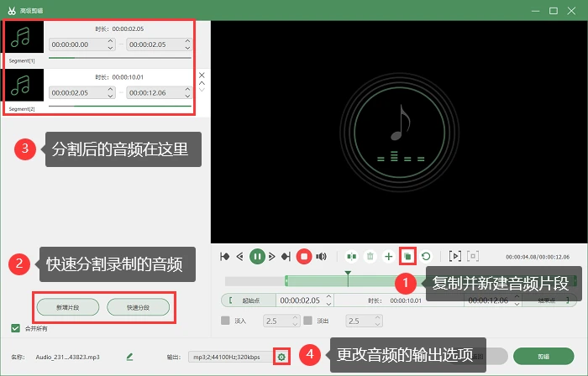The height and width of the screenshot is (376, 588).
Task: Decrease fade-in 2.5 value stepper
Action: [x=295, y=324]
